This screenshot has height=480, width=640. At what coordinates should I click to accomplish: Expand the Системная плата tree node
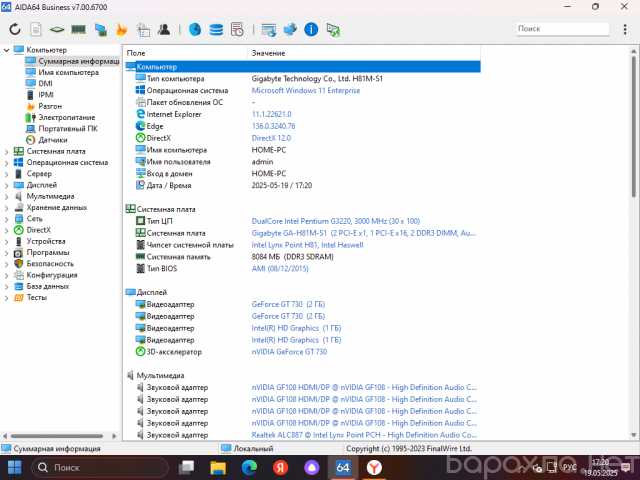click(x=6, y=151)
